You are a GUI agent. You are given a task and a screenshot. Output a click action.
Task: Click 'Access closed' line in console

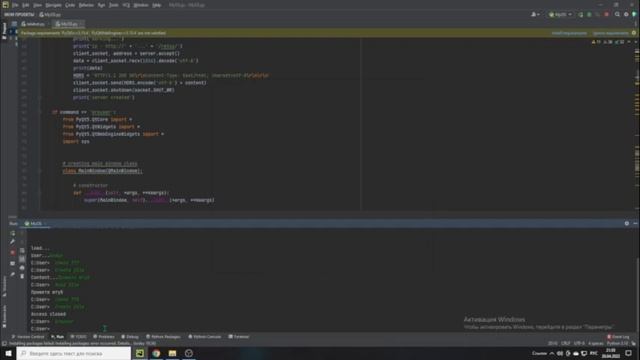click(48, 314)
